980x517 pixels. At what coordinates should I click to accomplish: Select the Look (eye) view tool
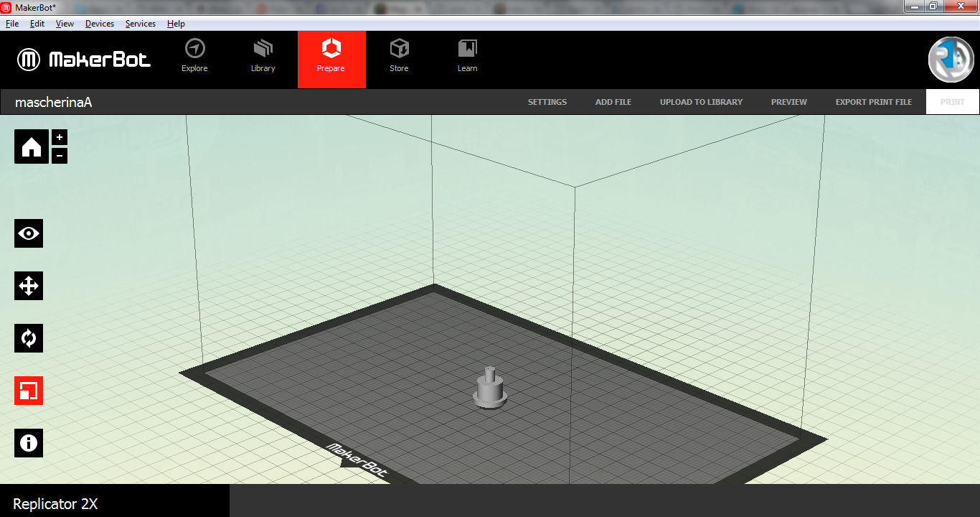pos(29,233)
